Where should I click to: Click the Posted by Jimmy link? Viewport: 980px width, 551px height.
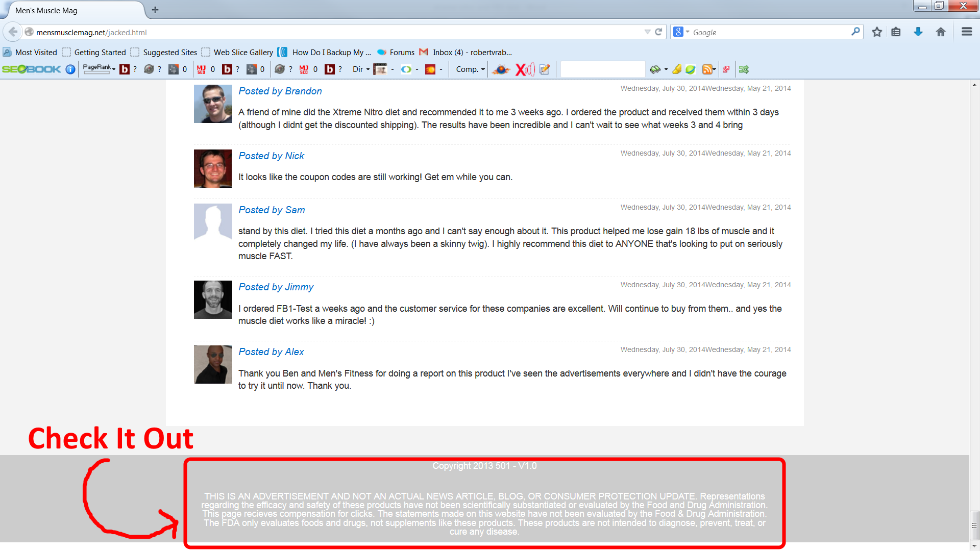276,287
